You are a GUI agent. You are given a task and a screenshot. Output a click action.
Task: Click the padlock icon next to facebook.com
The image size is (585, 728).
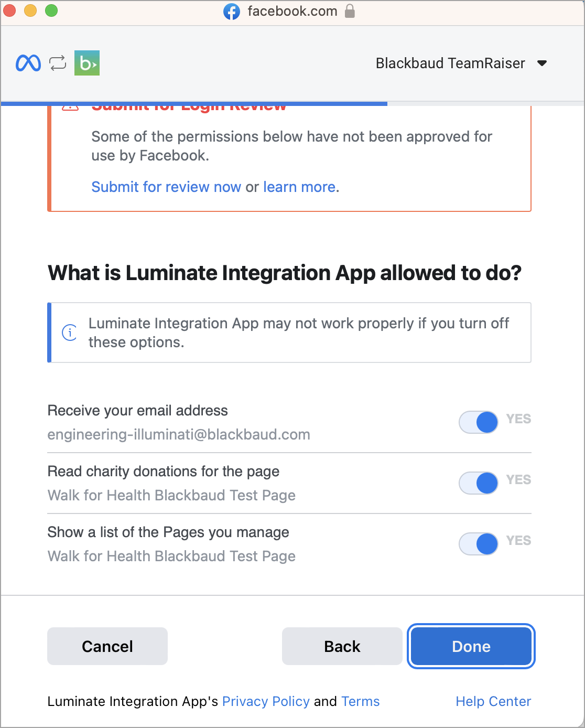point(349,11)
